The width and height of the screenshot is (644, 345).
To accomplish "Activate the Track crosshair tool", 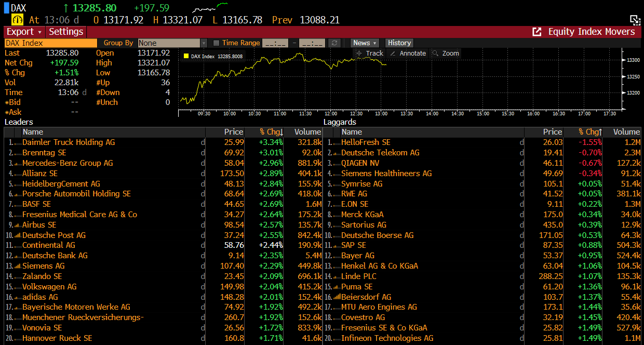I will (369, 53).
